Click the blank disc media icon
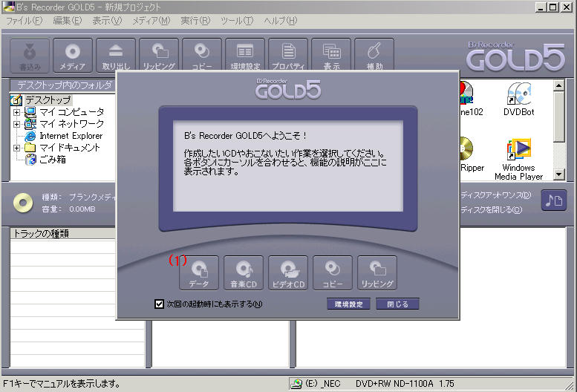The image size is (577, 392). 23,203
